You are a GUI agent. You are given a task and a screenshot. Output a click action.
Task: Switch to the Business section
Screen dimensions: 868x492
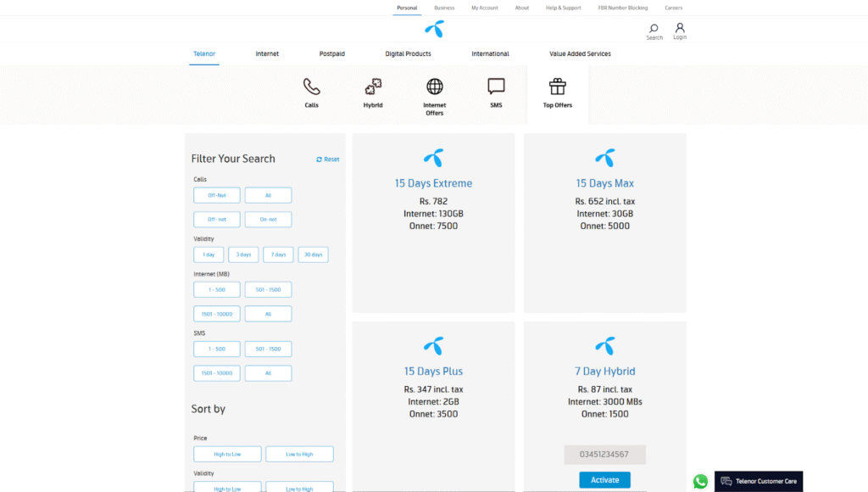pos(444,7)
